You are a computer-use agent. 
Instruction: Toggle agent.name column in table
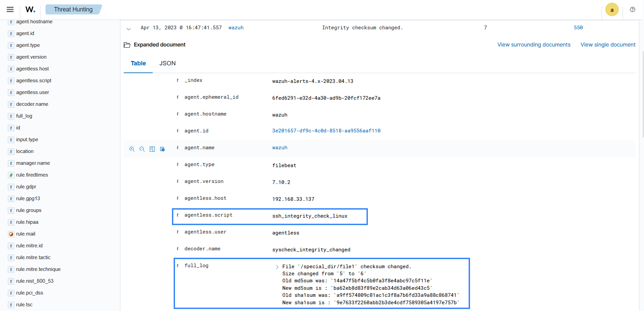click(152, 149)
